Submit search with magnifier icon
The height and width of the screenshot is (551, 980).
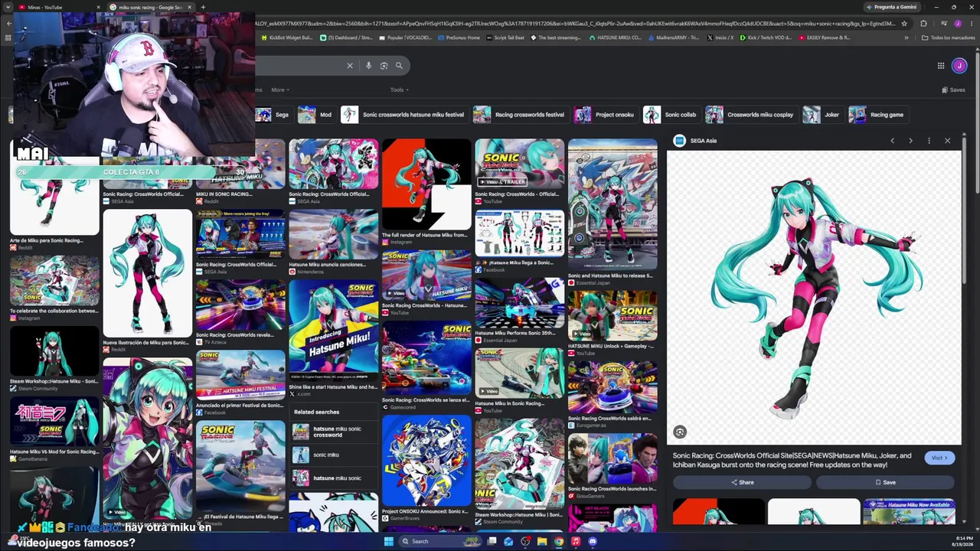(399, 66)
